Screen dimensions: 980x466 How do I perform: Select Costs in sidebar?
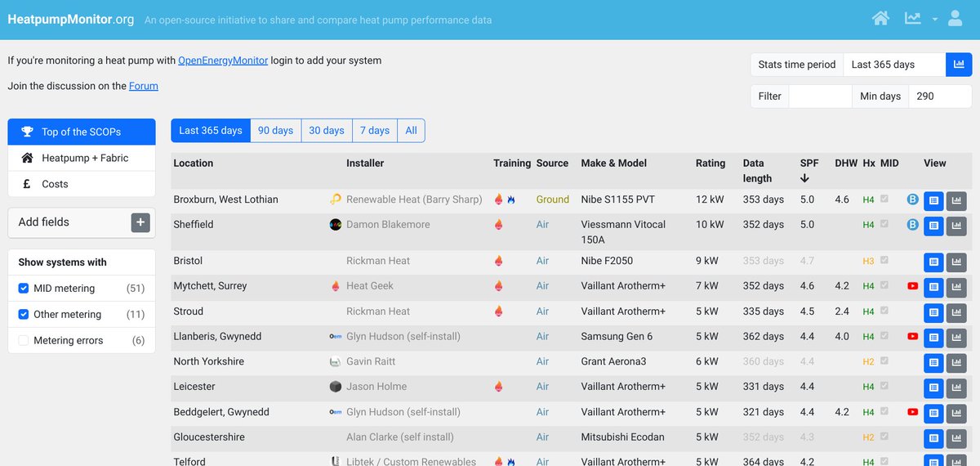(82, 184)
